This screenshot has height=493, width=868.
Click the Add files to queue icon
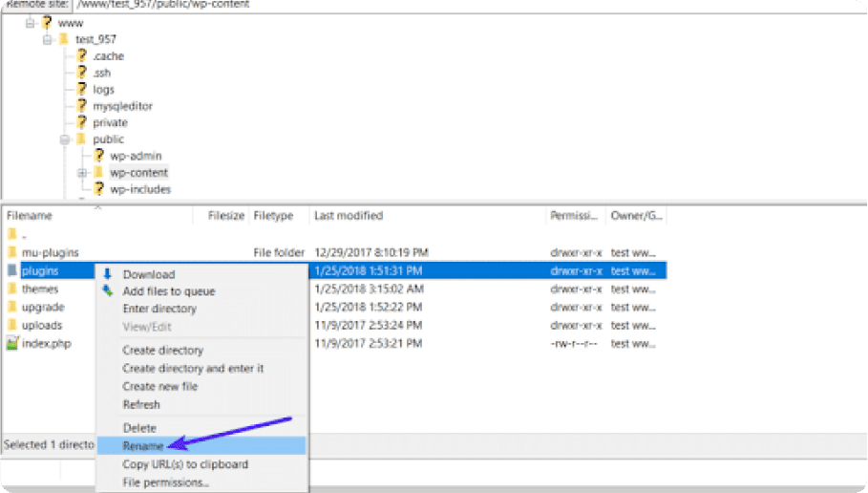click(107, 290)
